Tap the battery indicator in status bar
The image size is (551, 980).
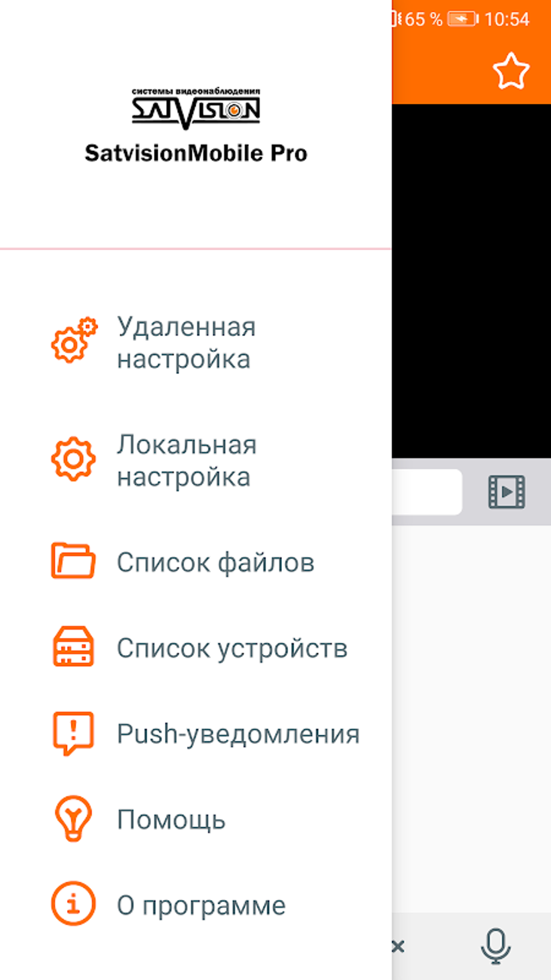coord(463,19)
